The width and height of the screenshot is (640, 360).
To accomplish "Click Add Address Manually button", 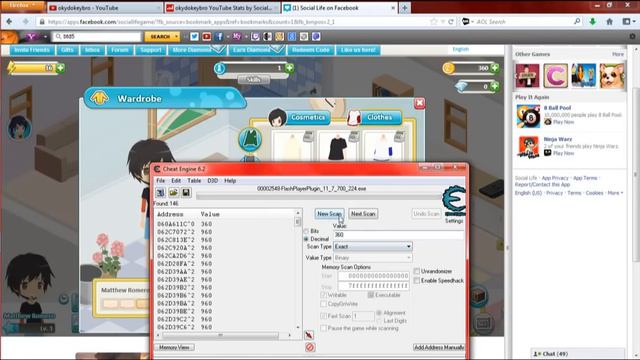I will (x=439, y=347).
